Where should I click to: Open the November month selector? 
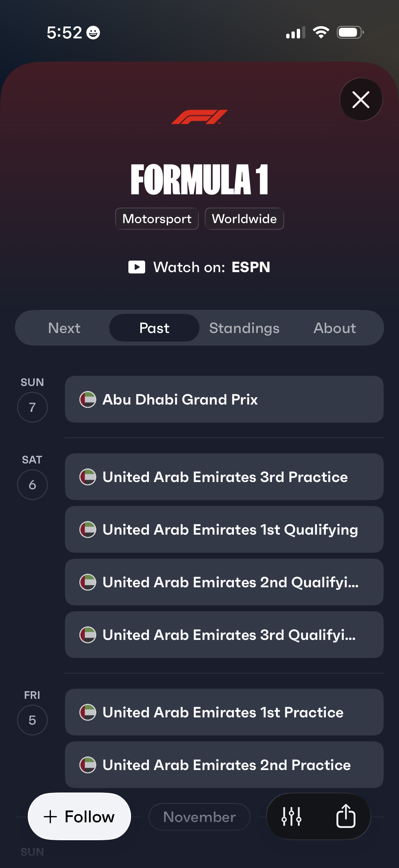tap(199, 817)
